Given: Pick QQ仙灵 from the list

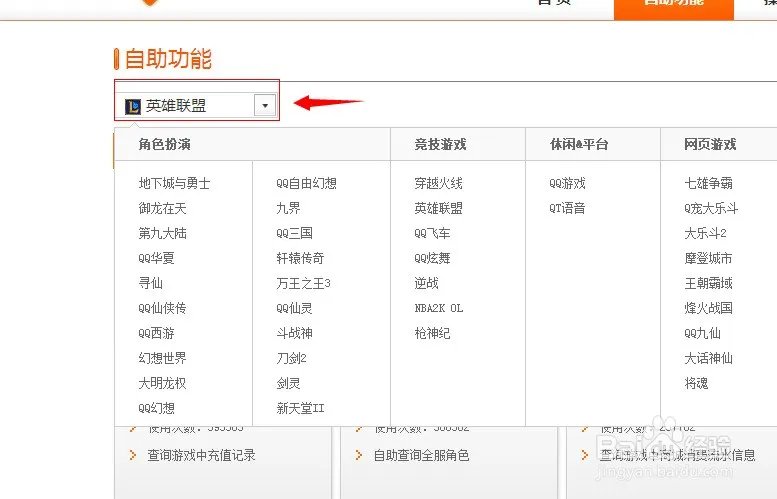Looking at the screenshot, I should (294, 308).
